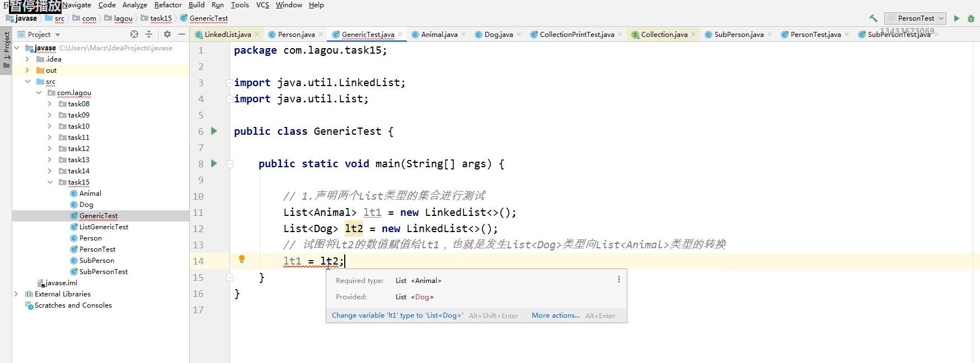Expand the out folder
Image resolution: width=980 pixels, height=363 pixels.
tap(27, 70)
